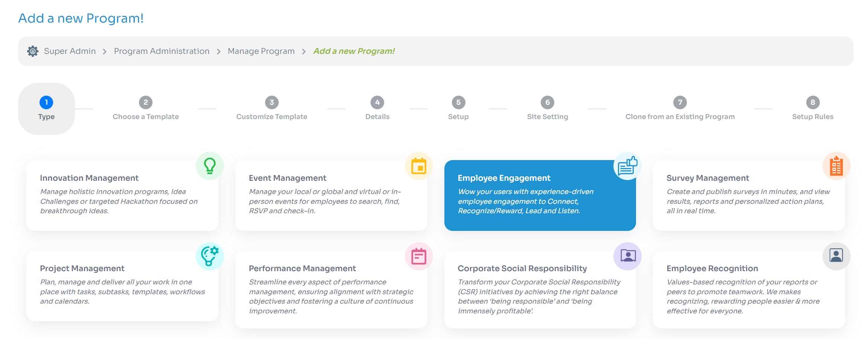Screen dimensions: 868x339
Task: Select step 2 Choose a Template
Action: 146,108
